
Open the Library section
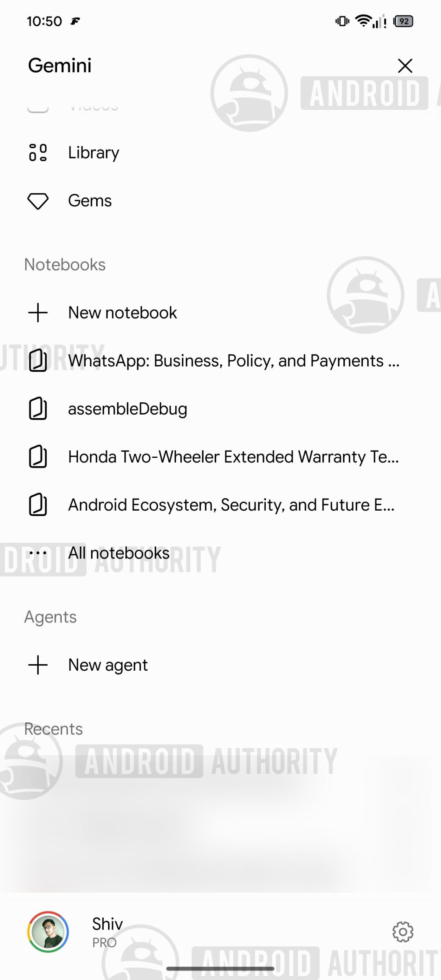coord(220,152)
